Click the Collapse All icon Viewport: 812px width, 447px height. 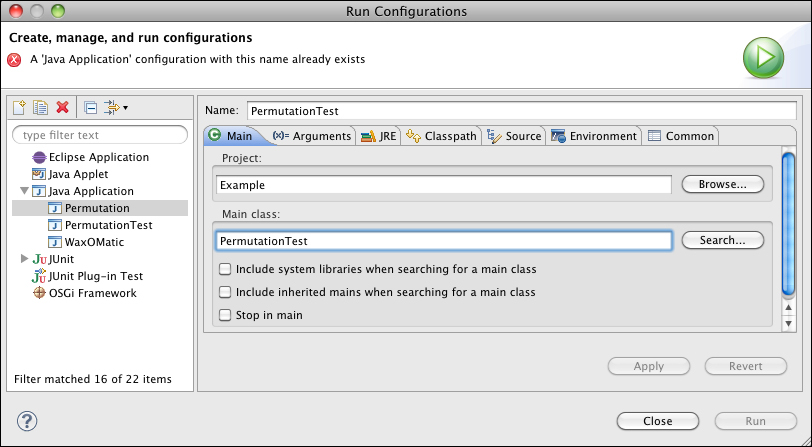pos(91,108)
